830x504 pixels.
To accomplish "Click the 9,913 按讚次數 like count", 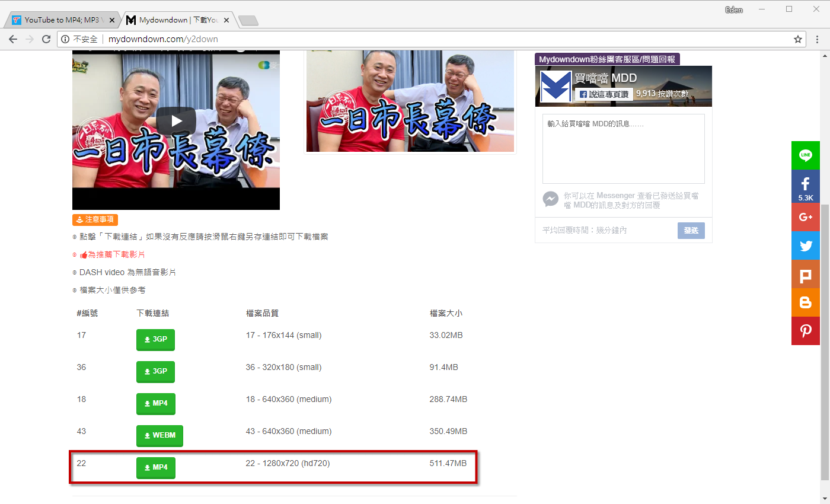I will pyautogui.click(x=663, y=94).
